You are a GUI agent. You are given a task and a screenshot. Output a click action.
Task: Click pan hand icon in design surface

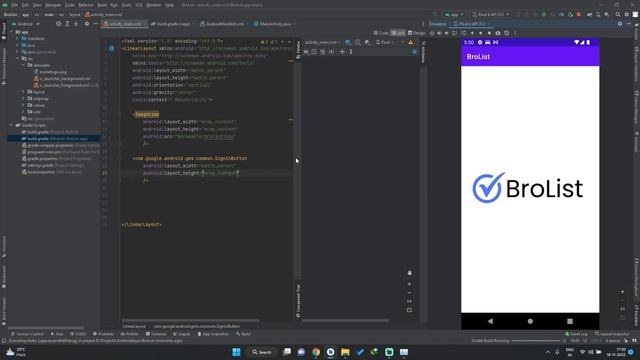click(409, 273)
